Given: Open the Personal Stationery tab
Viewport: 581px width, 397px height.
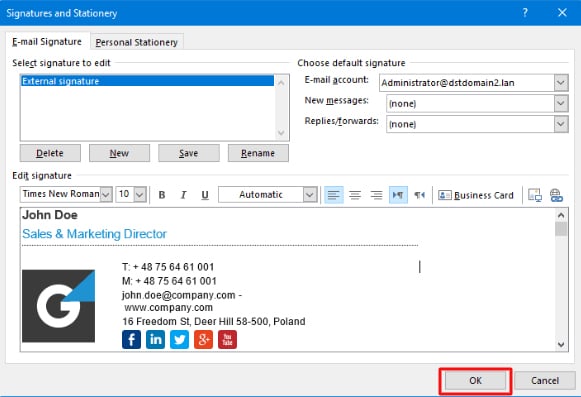Looking at the screenshot, I should (137, 42).
